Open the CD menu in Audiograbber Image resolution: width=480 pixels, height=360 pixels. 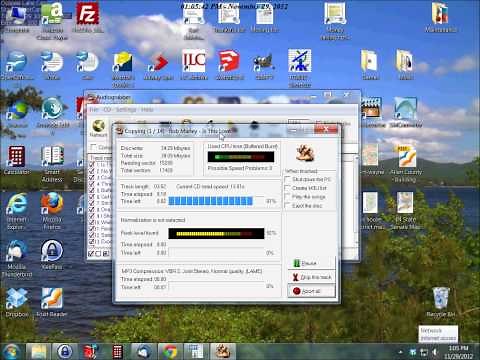[107, 110]
